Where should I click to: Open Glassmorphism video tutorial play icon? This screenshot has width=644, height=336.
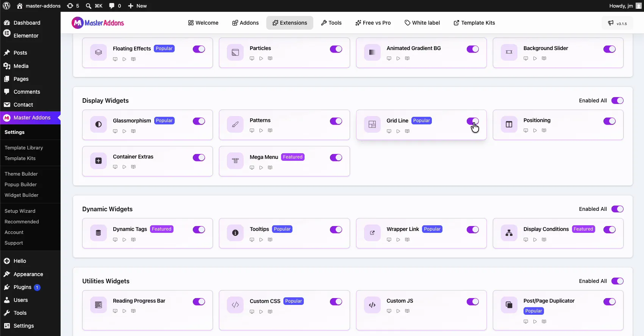124,131
